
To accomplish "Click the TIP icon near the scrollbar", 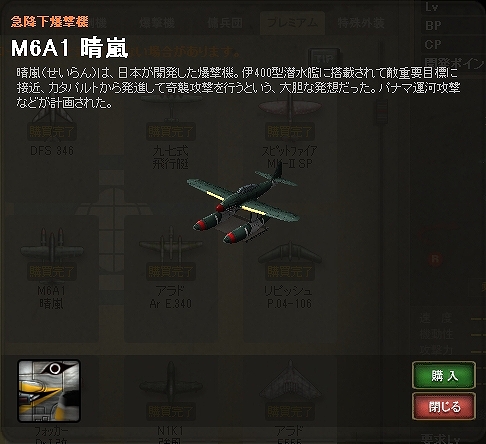I will 324,59.
